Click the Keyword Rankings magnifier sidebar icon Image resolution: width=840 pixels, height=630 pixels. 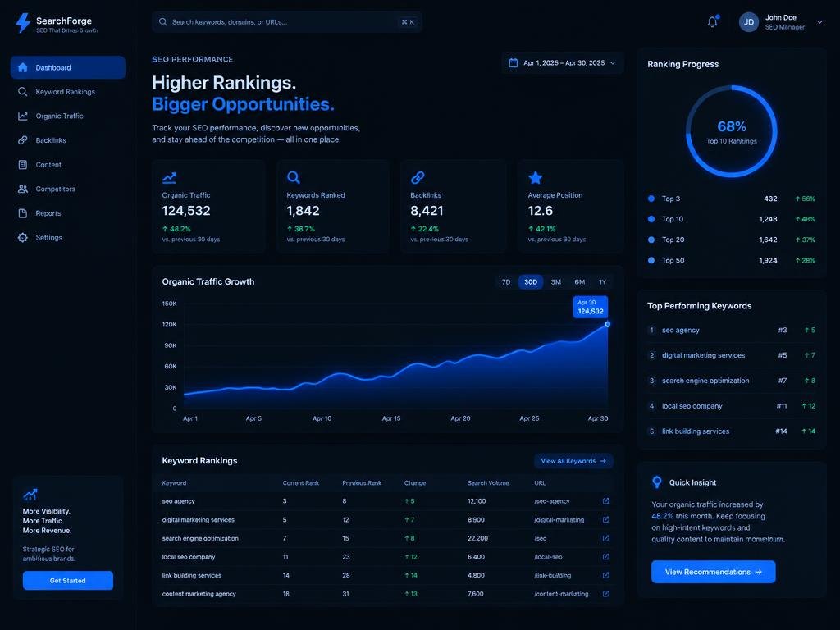pyautogui.click(x=22, y=92)
